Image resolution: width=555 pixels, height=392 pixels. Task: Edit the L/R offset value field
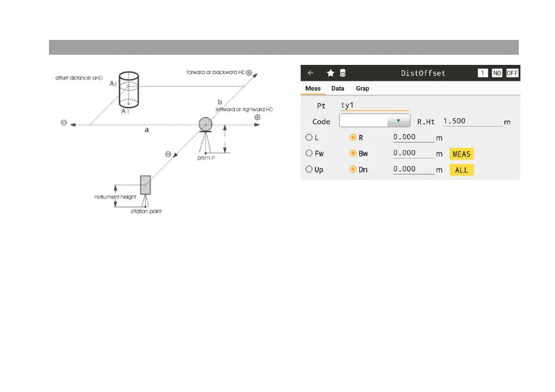[414, 137]
